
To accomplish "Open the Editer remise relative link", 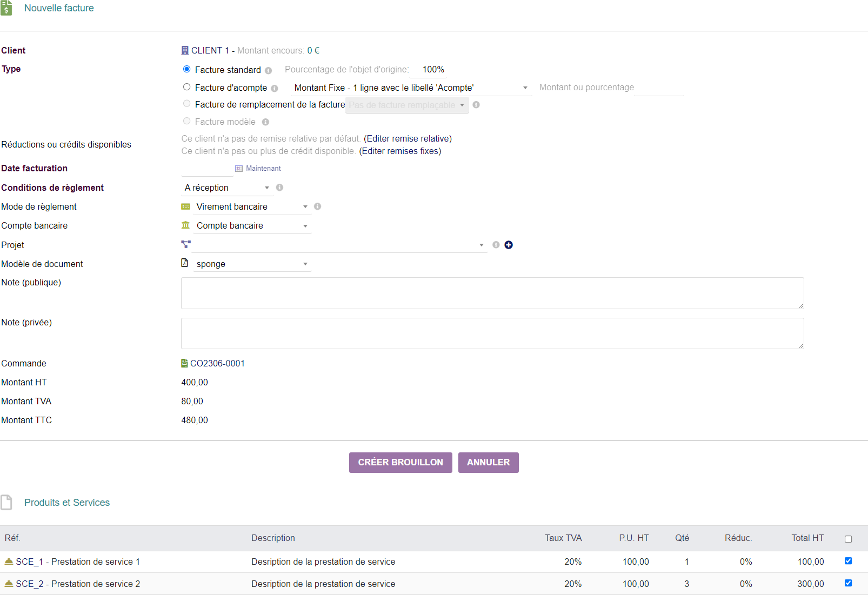I will coord(408,139).
